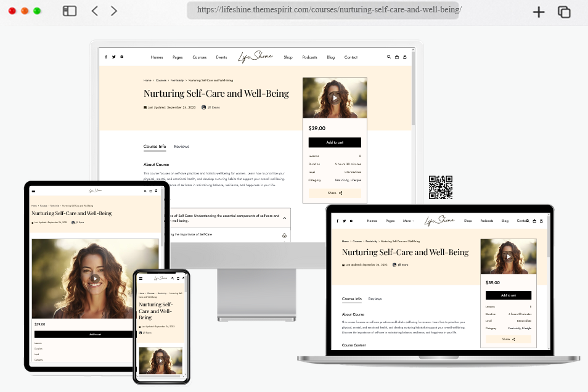This screenshot has width=588, height=392.
Task: Open the user account icon
Action: point(404,57)
